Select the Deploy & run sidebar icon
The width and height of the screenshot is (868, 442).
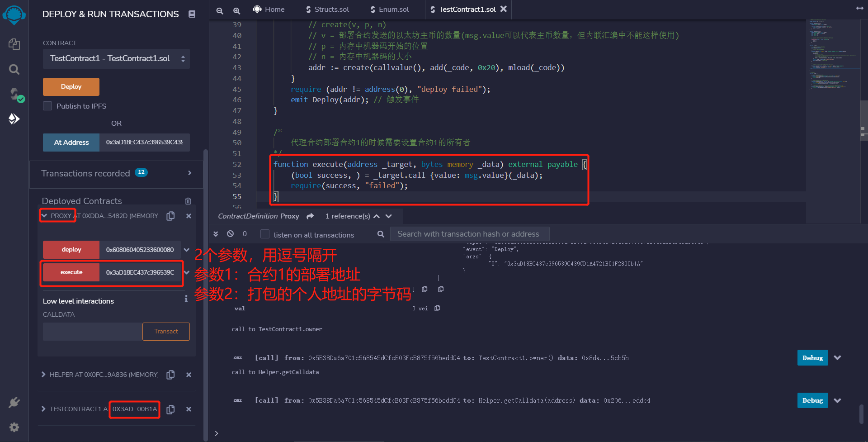pyautogui.click(x=14, y=119)
